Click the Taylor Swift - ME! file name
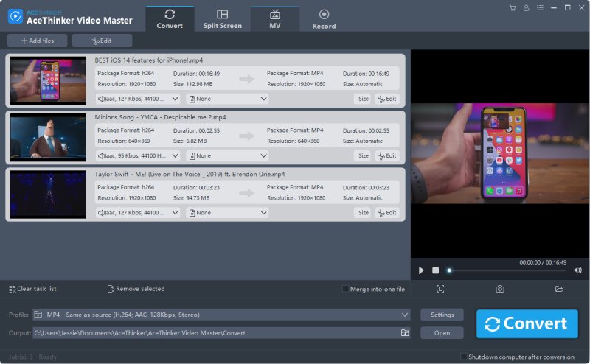 click(190, 174)
